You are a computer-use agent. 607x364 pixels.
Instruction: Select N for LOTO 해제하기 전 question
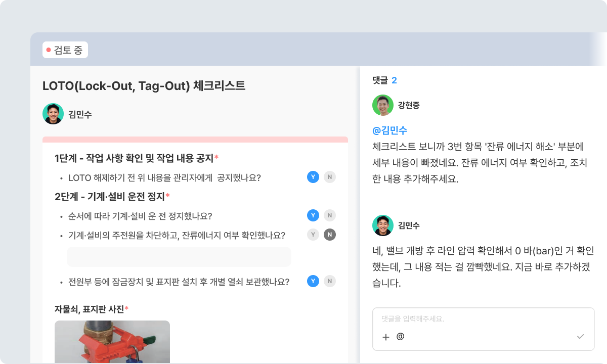(330, 177)
